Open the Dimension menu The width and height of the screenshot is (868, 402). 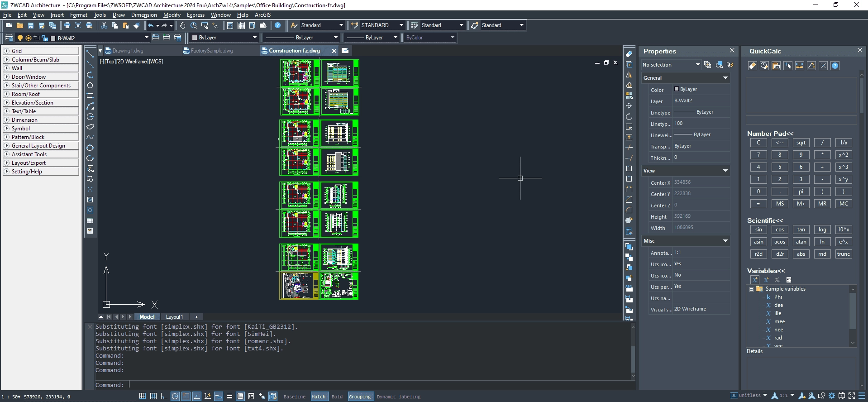(x=144, y=15)
